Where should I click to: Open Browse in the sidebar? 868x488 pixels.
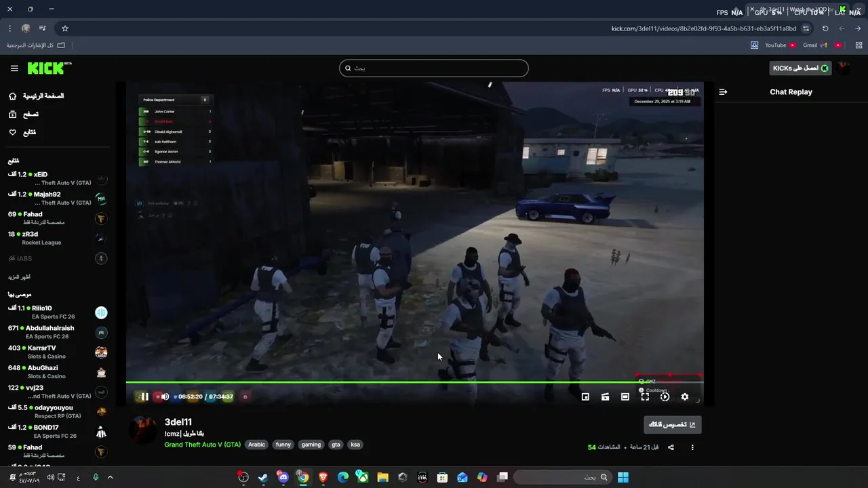click(24, 115)
